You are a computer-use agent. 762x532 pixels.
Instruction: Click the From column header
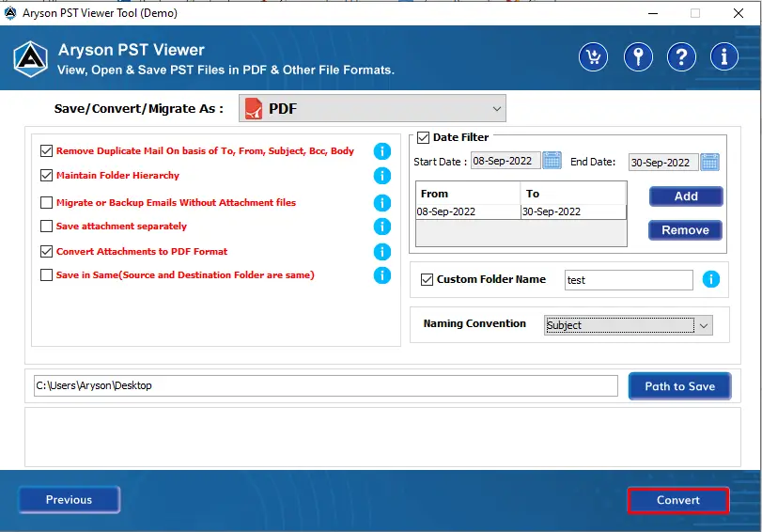[x=468, y=194]
